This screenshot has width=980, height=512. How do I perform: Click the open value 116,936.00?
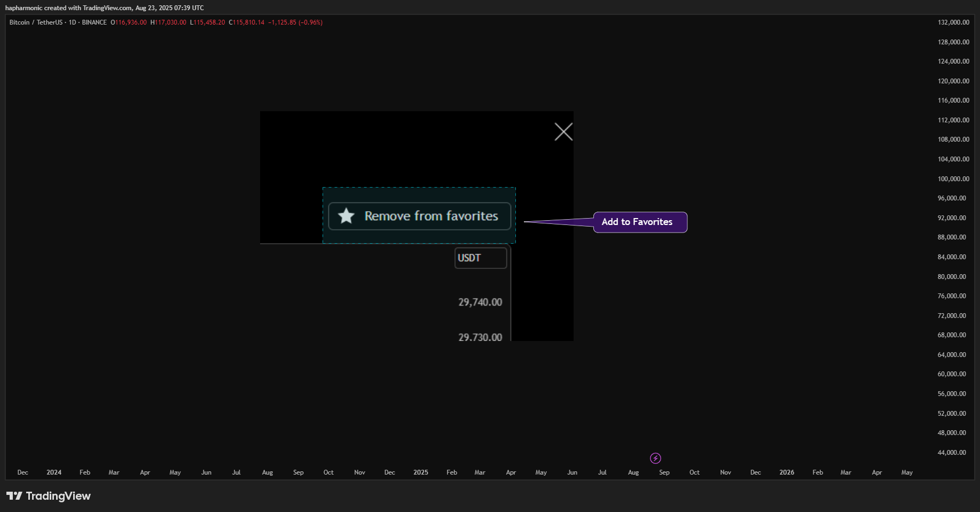131,22
